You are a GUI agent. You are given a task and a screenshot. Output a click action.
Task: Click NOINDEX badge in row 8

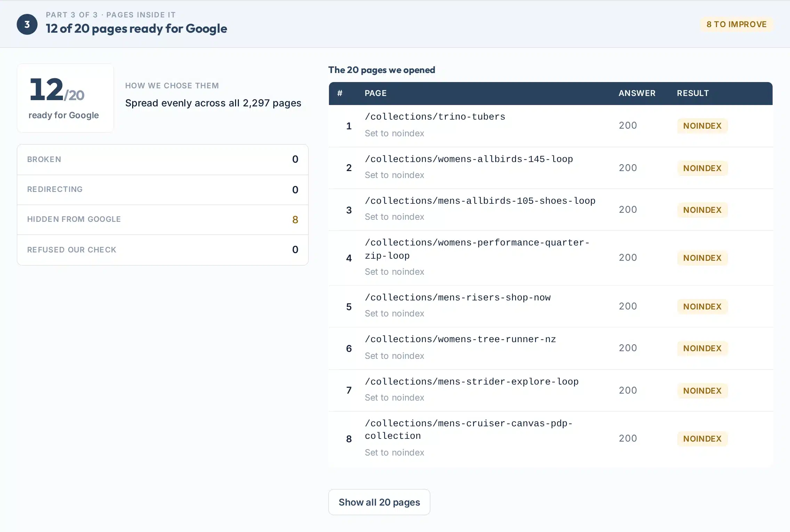tap(702, 439)
